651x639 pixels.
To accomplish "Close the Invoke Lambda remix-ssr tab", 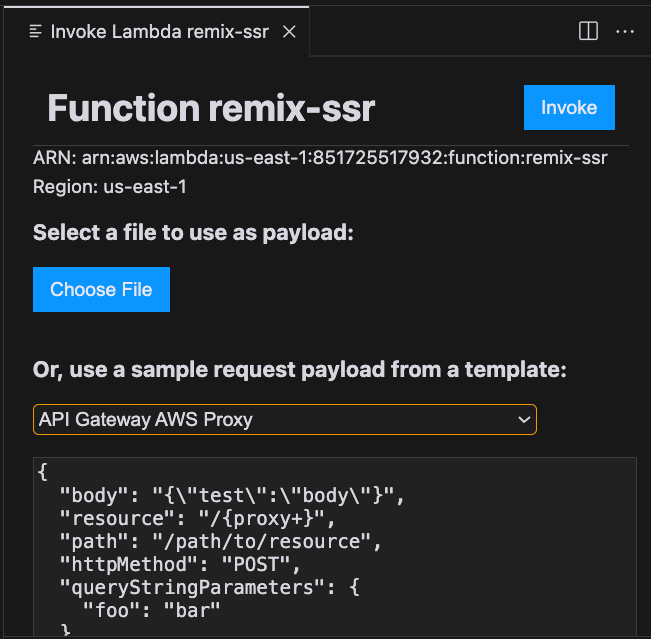I will 289,31.
